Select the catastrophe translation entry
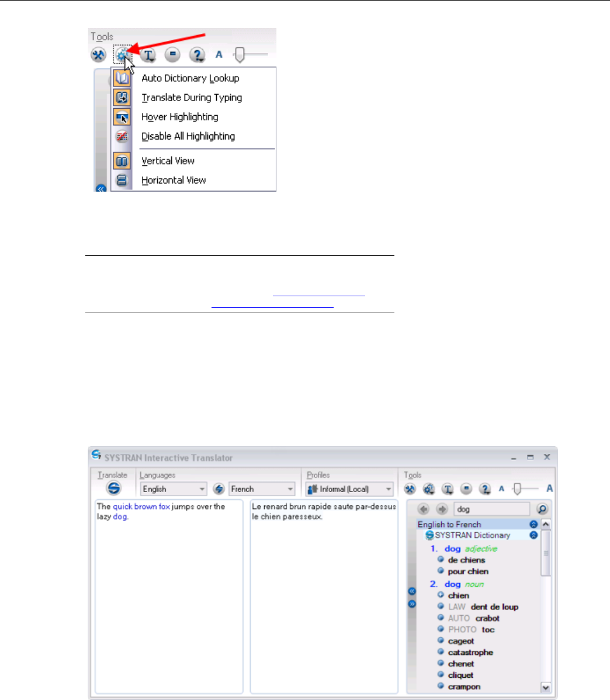The height and width of the screenshot is (700, 610). 471,652
